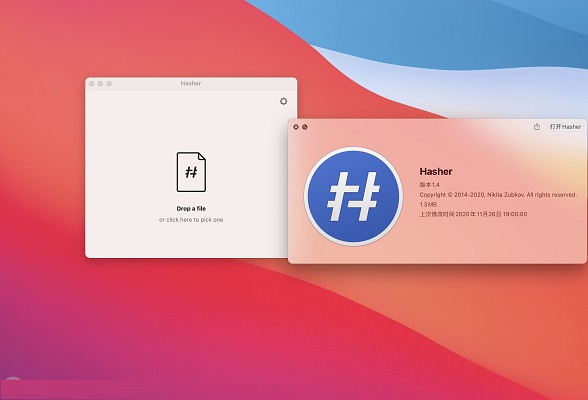
Task: Close the Hasher main window
Action: click(x=92, y=84)
